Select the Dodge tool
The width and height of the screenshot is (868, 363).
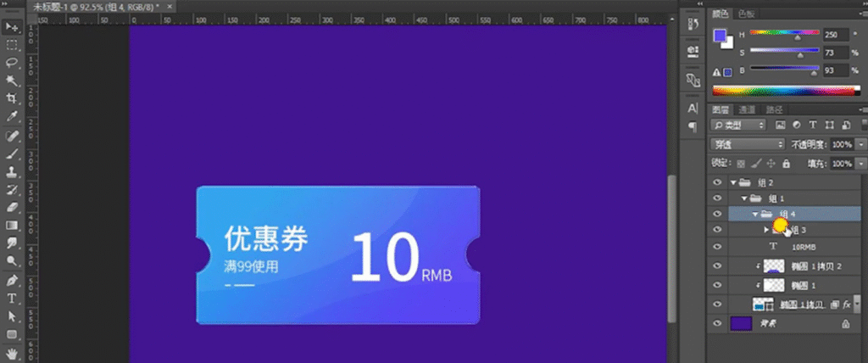pyautogui.click(x=12, y=261)
